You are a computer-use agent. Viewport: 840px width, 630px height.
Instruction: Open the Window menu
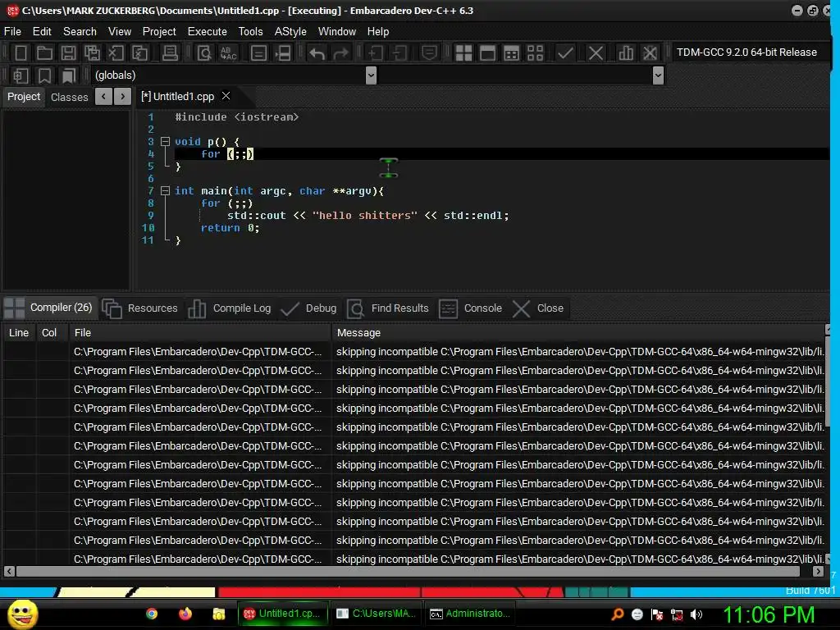(337, 32)
